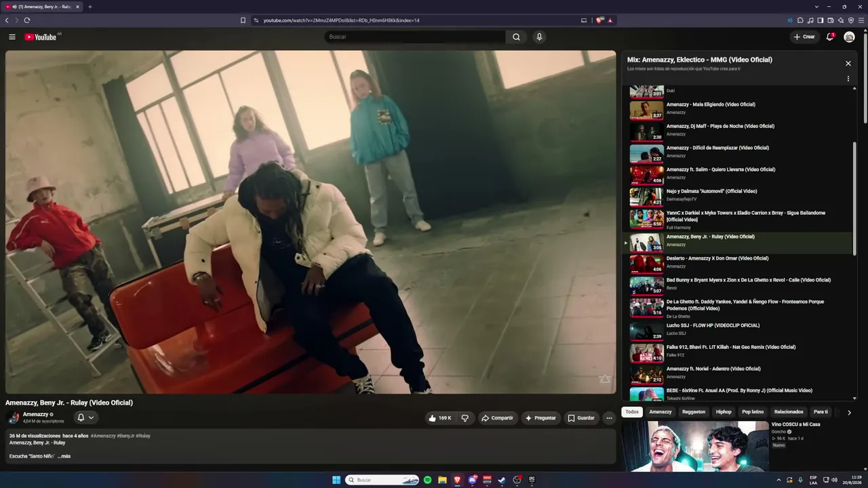This screenshot has width=868, height=488.
Task: Open YouTube notifications bell
Action: click(830, 37)
